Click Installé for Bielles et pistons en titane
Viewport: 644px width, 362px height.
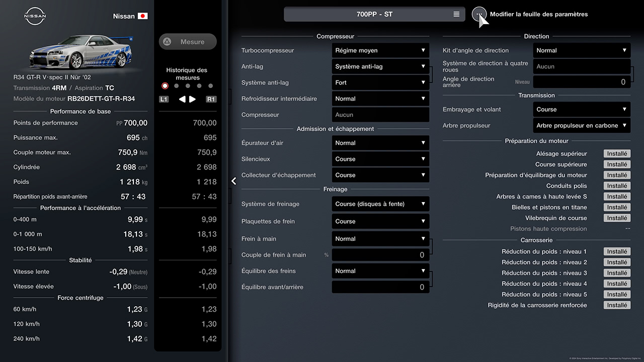coord(617,207)
